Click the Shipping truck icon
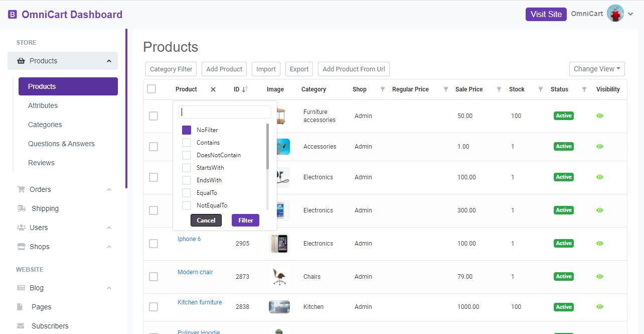This screenshot has height=334, width=644. point(21,208)
